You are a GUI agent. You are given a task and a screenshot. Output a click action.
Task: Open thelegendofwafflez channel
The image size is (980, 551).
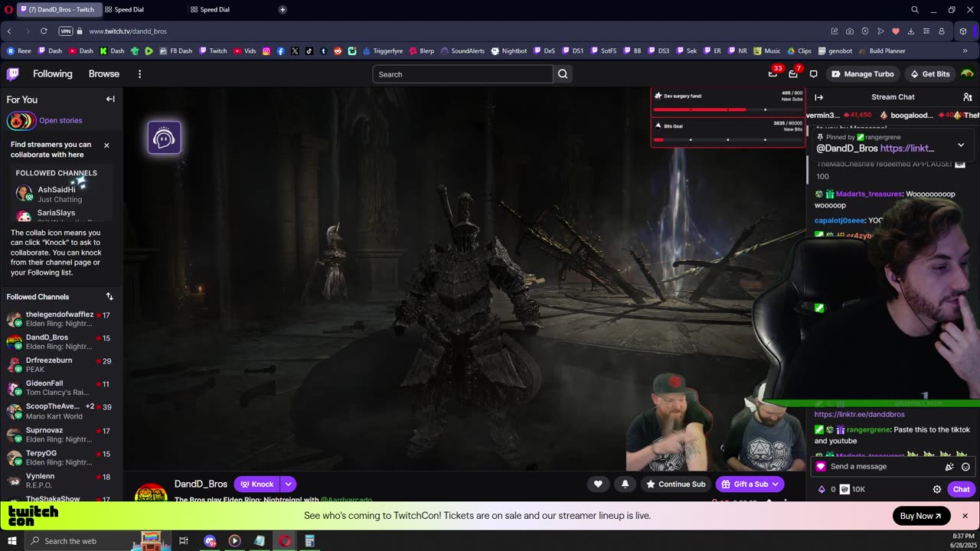point(60,319)
